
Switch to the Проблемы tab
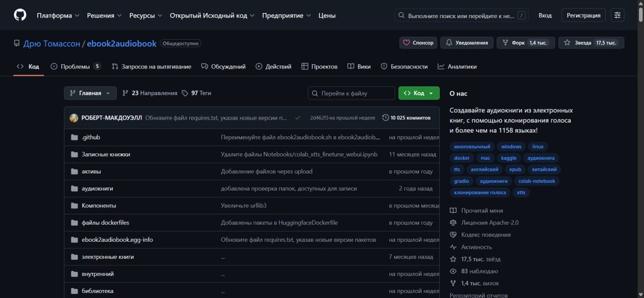[x=76, y=66]
